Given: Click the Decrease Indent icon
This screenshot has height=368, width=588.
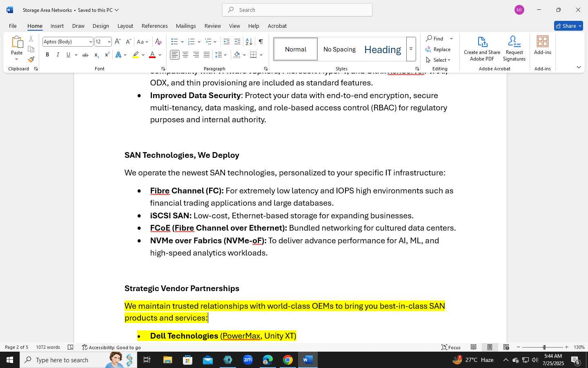Looking at the screenshot, I should 227,42.
